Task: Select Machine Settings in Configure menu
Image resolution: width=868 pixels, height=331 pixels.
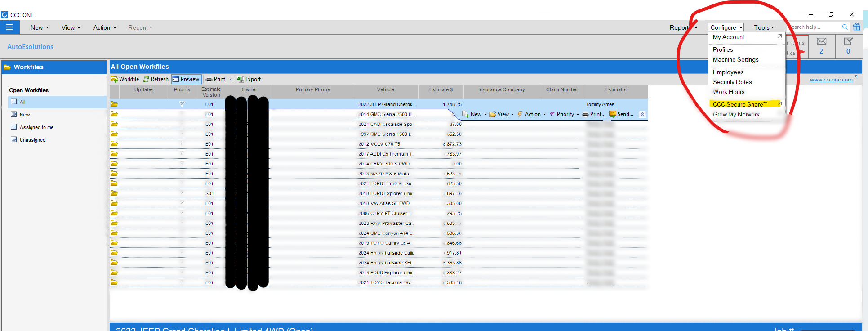Action: (x=735, y=60)
